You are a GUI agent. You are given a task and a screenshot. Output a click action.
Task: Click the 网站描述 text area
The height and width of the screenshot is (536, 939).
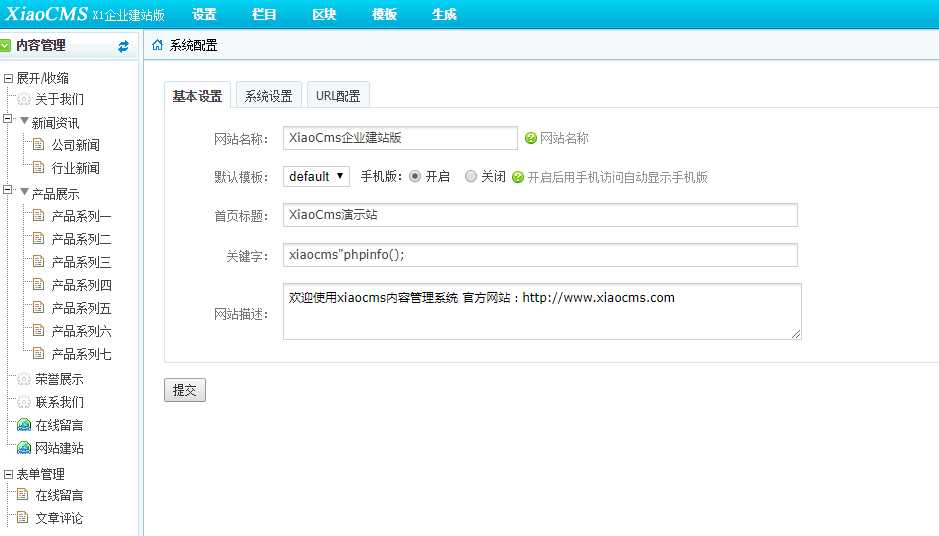pos(542,311)
